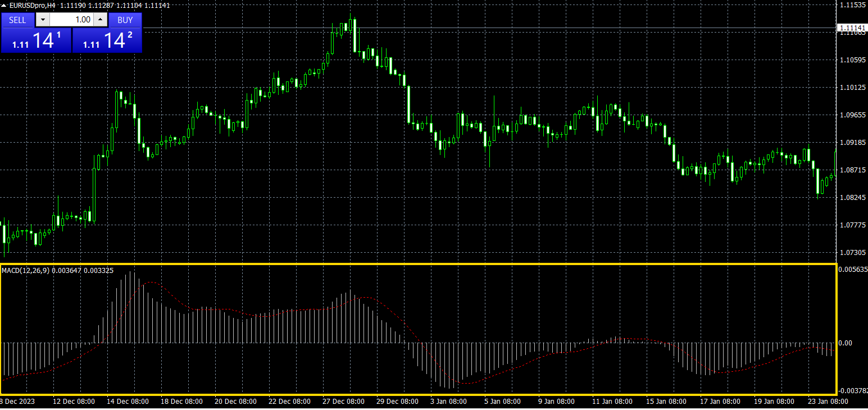Screen dimensions: 868x410
Task: Click the 1.08715 price axis label
Action: (852, 170)
